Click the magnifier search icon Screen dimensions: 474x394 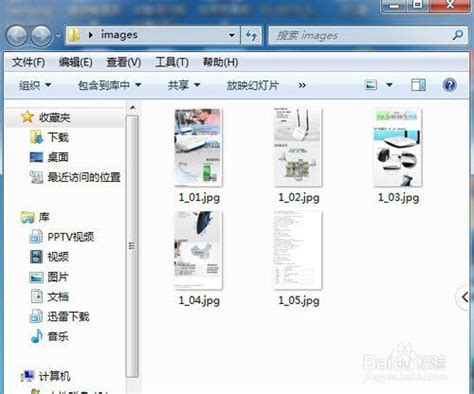pyautogui.click(x=458, y=35)
